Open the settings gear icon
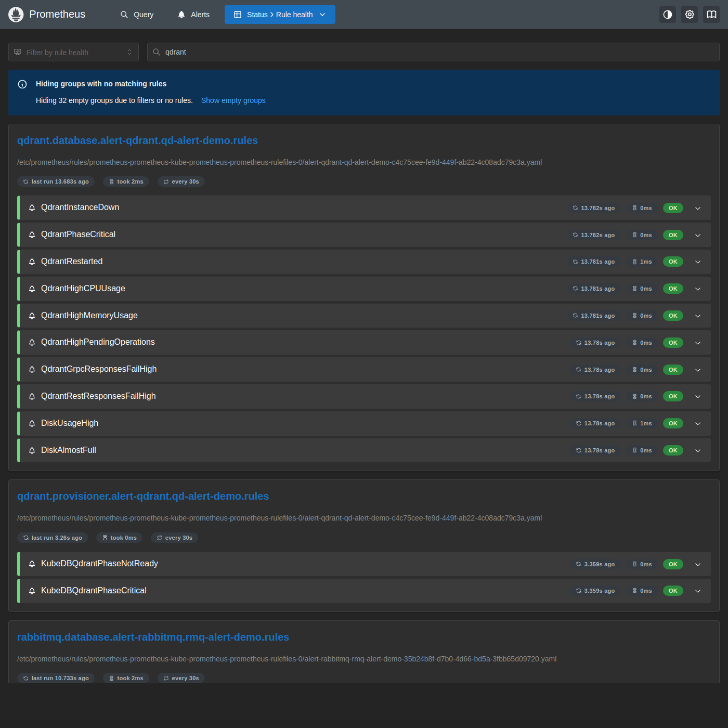 (690, 15)
